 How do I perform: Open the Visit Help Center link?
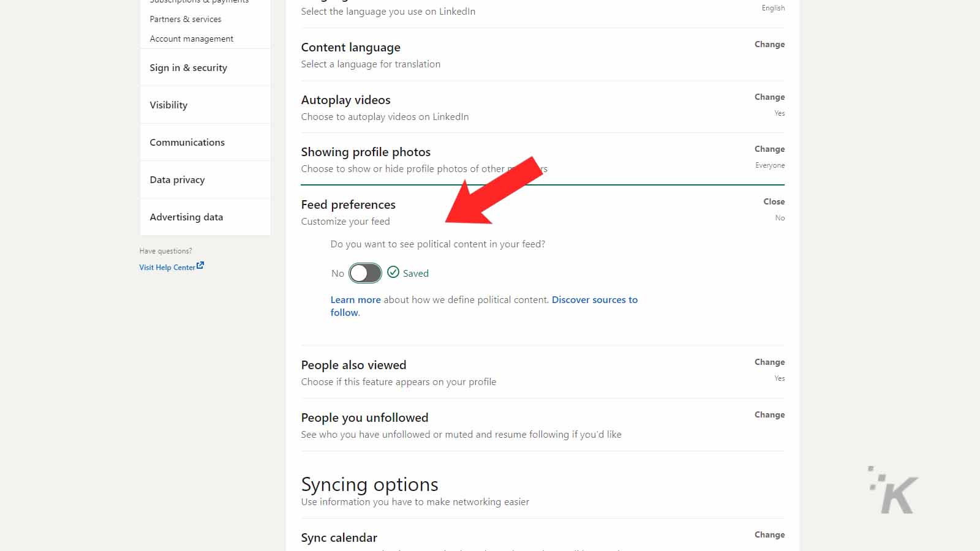[167, 268]
